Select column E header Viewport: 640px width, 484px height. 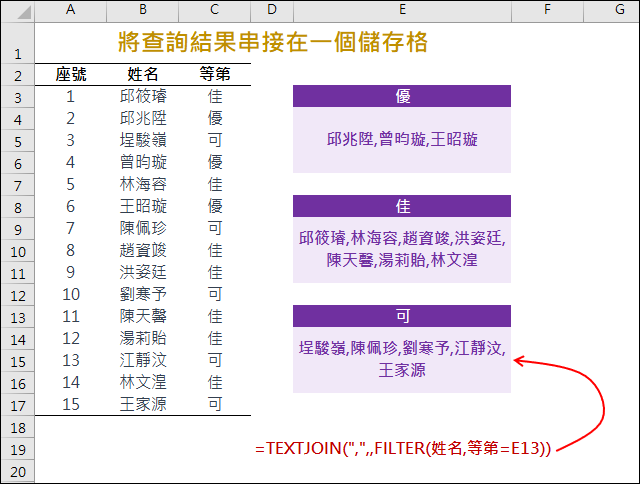[x=402, y=11]
